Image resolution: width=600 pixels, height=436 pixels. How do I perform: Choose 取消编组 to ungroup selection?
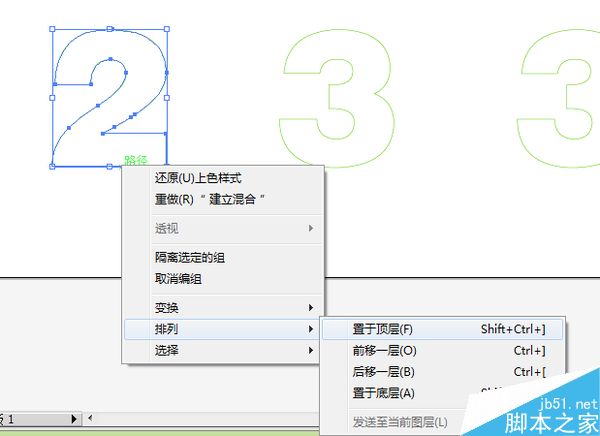pyautogui.click(x=223, y=279)
